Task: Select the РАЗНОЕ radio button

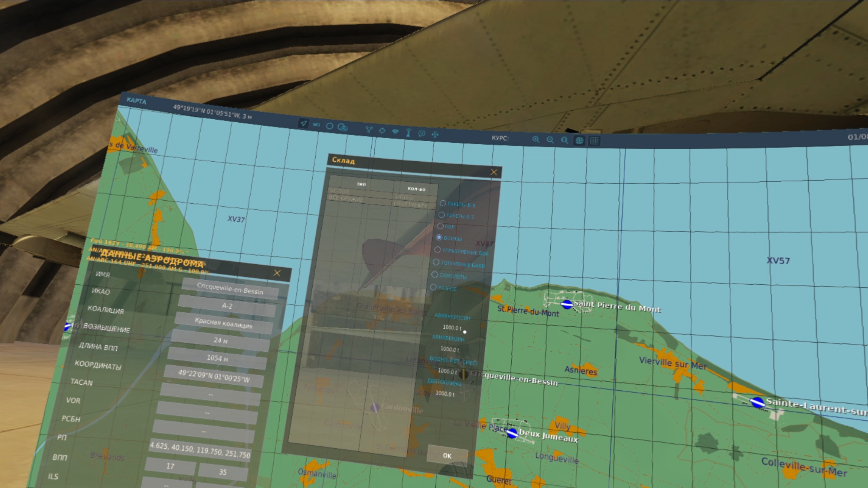Action: pyautogui.click(x=433, y=287)
